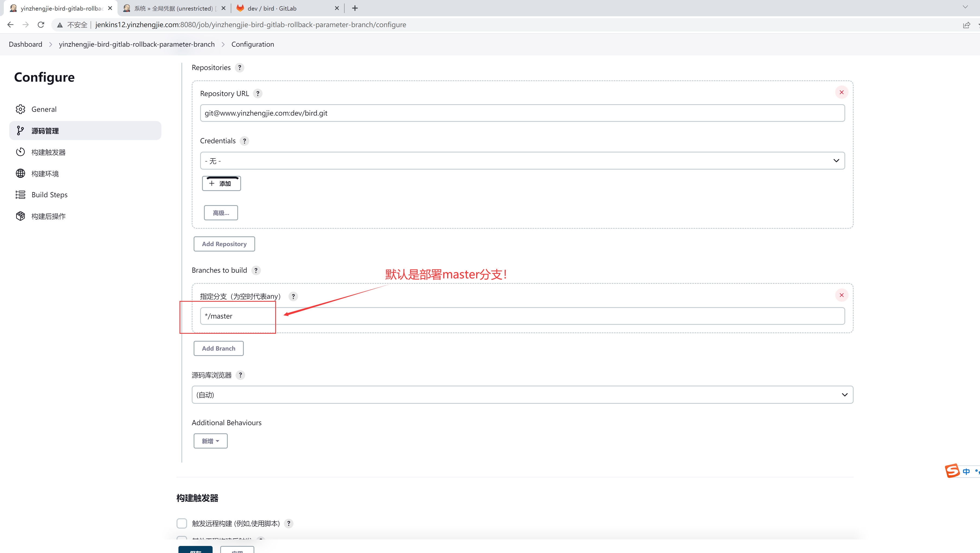Reload the page with the refresh icon

(41, 25)
